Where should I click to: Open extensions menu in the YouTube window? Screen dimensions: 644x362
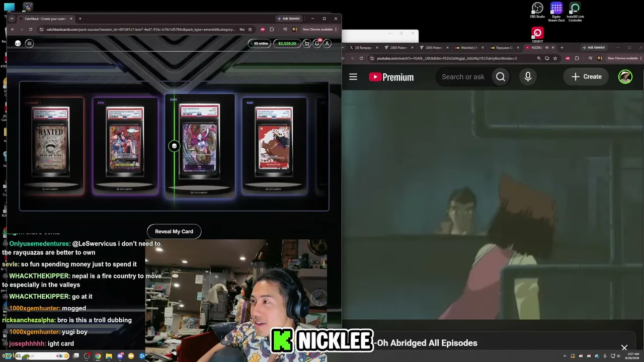click(577, 58)
